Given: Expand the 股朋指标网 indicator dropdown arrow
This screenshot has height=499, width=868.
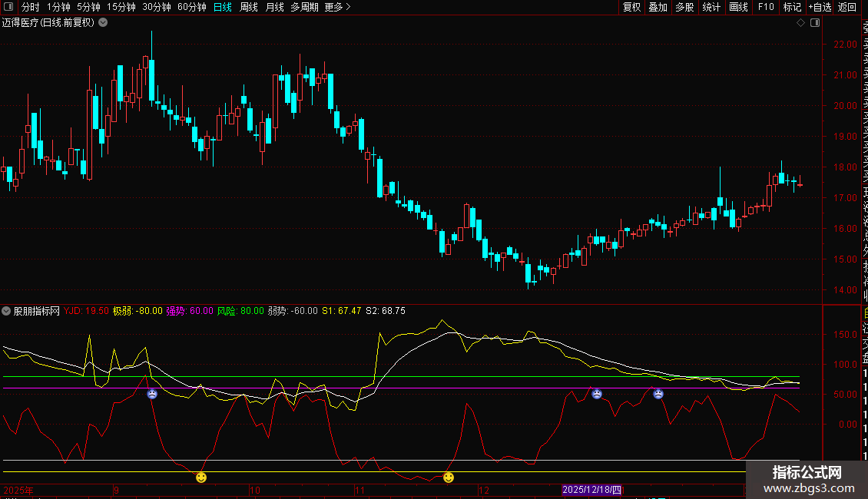Looking at the screenshot, I should (7, 311).
